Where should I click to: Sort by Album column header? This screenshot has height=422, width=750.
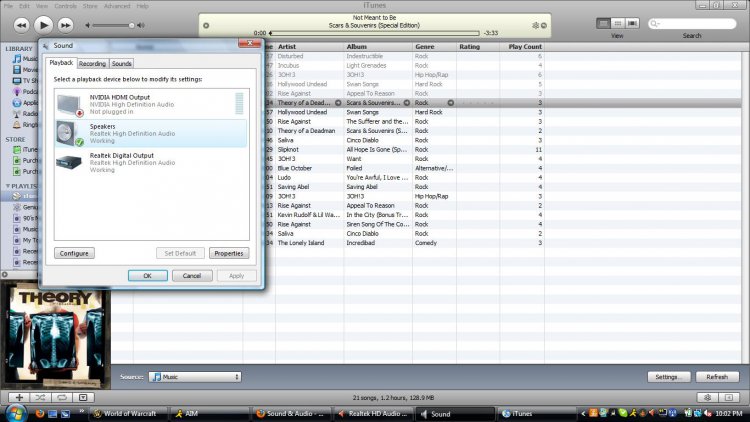click(378, 47)
